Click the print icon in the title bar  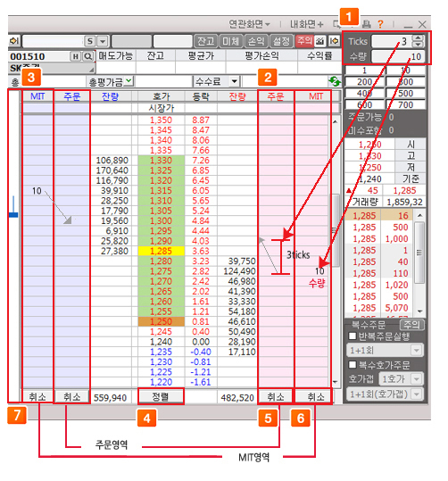point(367,24)
